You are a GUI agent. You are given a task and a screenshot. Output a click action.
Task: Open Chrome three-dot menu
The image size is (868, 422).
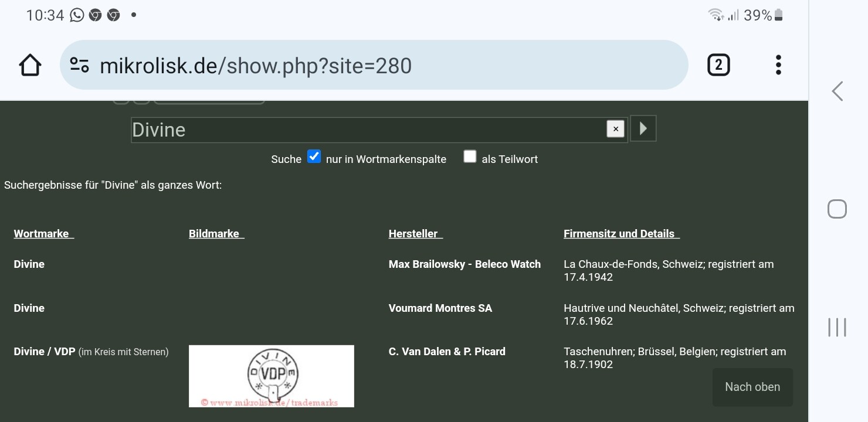778,65
